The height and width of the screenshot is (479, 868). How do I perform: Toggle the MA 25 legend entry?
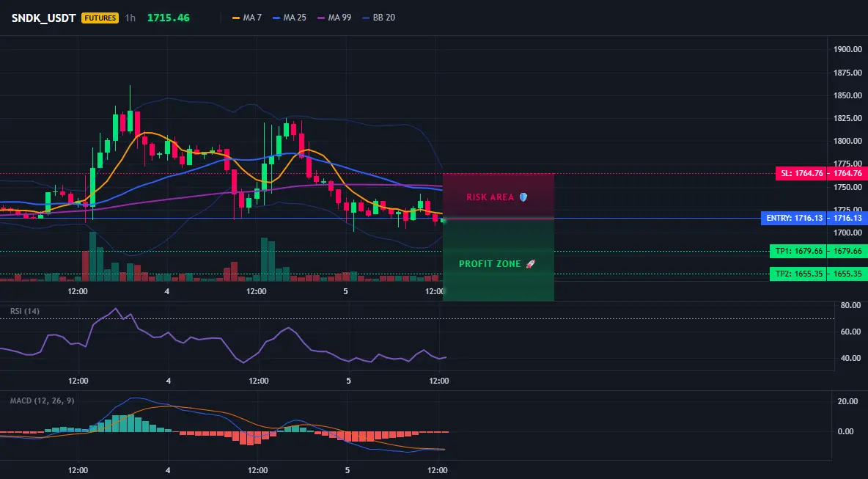[x=290, y=18]
